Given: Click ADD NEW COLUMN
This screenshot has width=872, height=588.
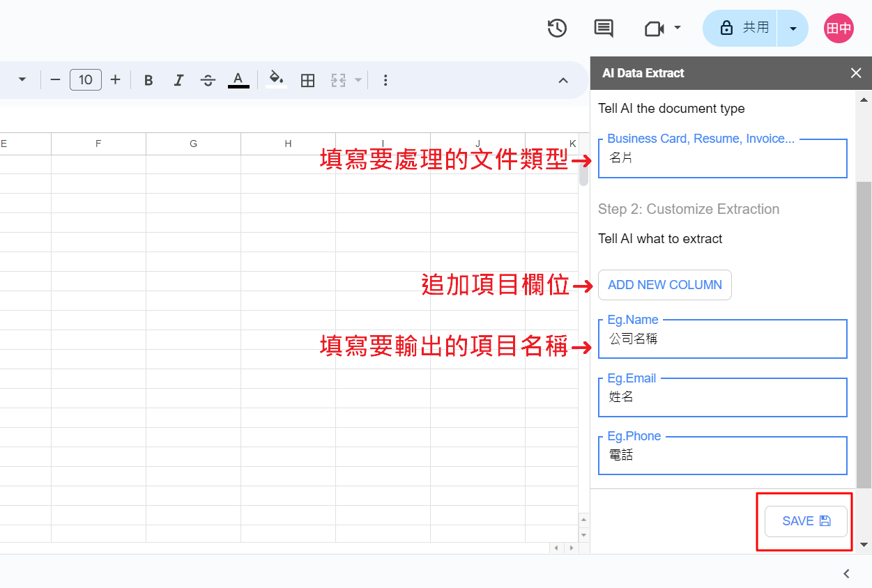Looking at the screenshot, I should click(664, 285).
